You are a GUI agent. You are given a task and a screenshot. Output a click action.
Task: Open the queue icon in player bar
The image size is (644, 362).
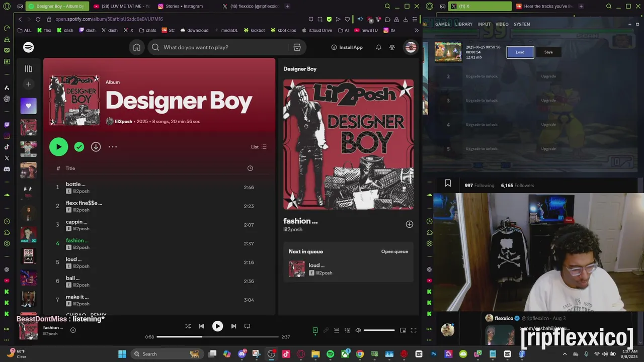[x=337, y=330]
